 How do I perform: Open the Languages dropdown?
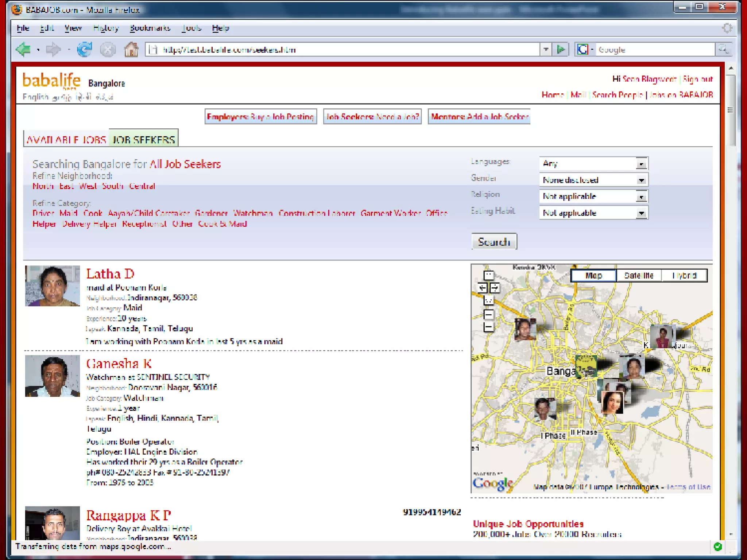[641, 164]
